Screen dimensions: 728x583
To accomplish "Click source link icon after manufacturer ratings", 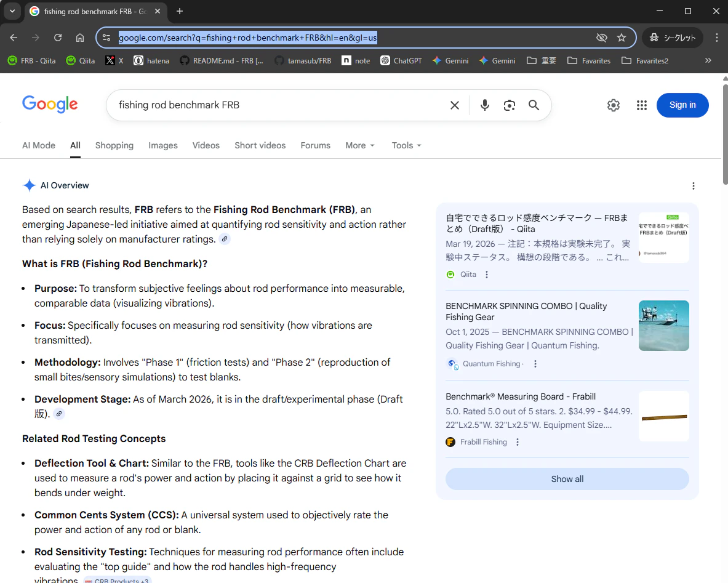I will coord(225,239).
